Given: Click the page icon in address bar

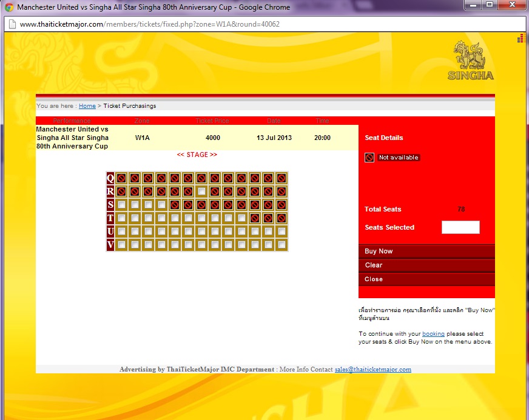Looking at the screenshot, I should pos(12,24).
